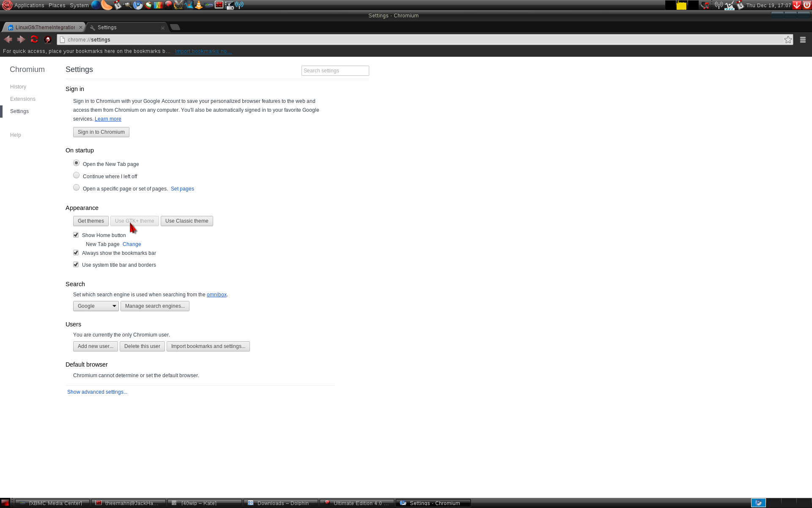Click the screenshot camera launcher icon

[229, 5]
